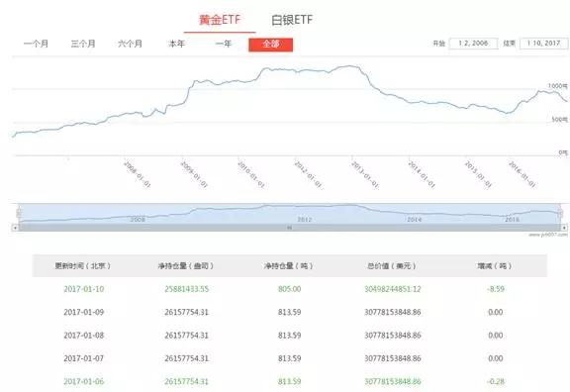The height and width of the screenshot is (392, 570).
Task: Click the 1000吨 axis label
Action: [558, 86]
